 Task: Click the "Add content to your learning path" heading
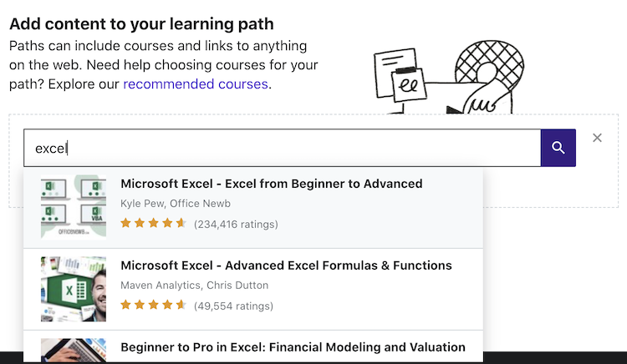tap(141, 24)
